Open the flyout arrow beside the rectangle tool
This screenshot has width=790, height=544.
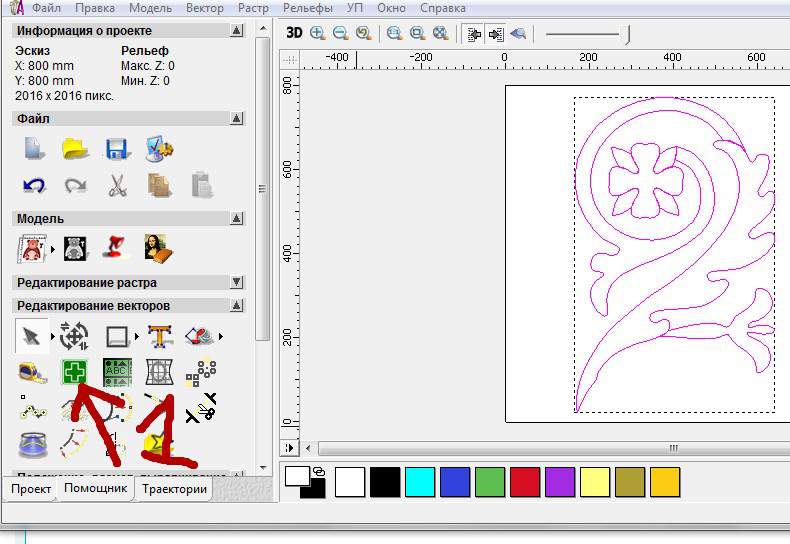(137, 336)
